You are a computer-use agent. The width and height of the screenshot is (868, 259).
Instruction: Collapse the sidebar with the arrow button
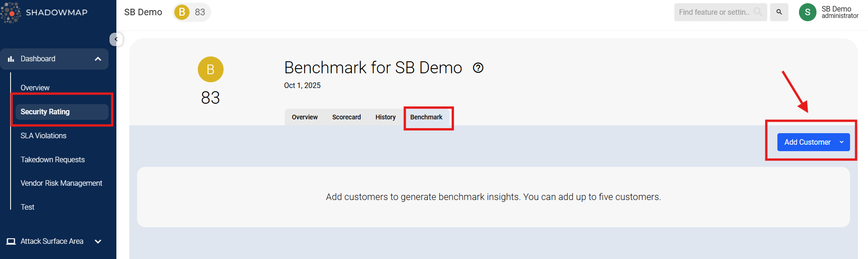tap(116, 40)
